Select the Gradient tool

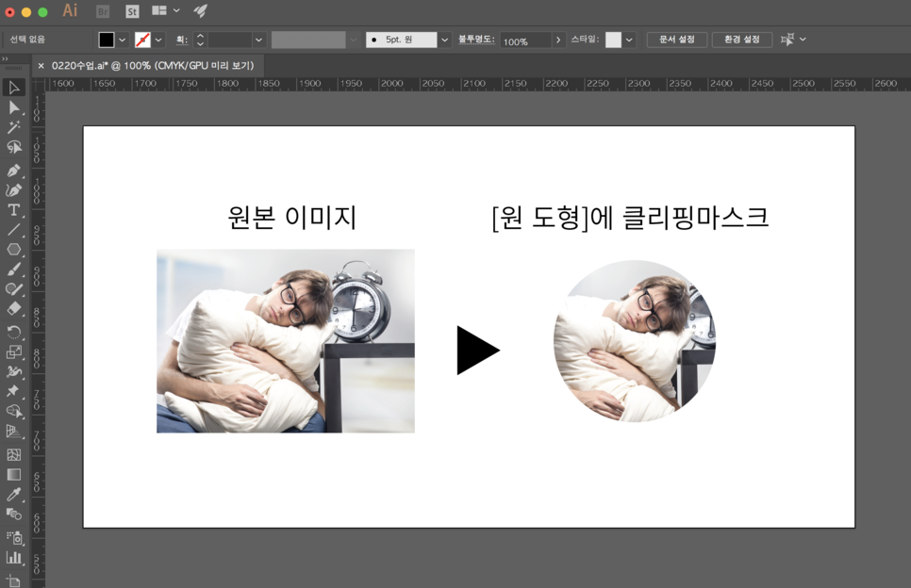tap(14, 474)
